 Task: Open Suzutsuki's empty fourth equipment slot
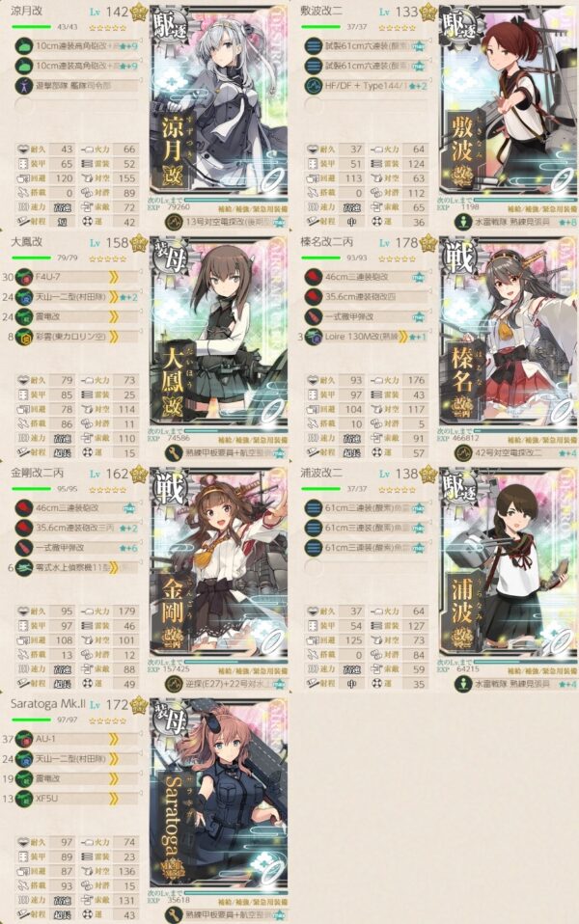pyautogui.click(x=76, y=106)
